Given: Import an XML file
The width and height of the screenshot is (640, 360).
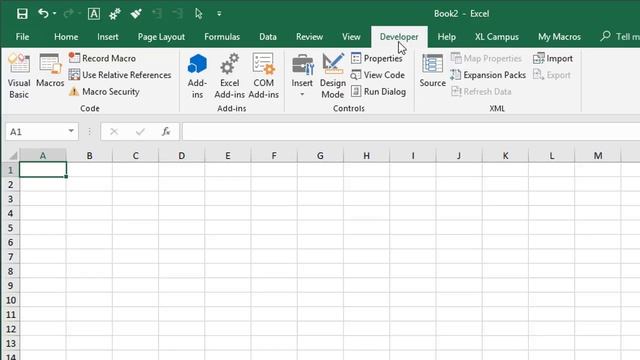Looking at the screenshot, I should (553, 58).
